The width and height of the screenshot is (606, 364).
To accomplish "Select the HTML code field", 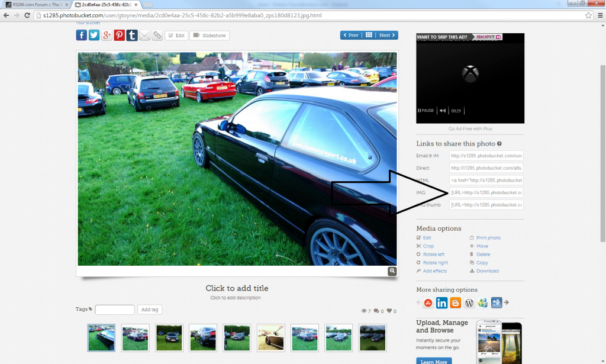I will click(x=486, y=180).
